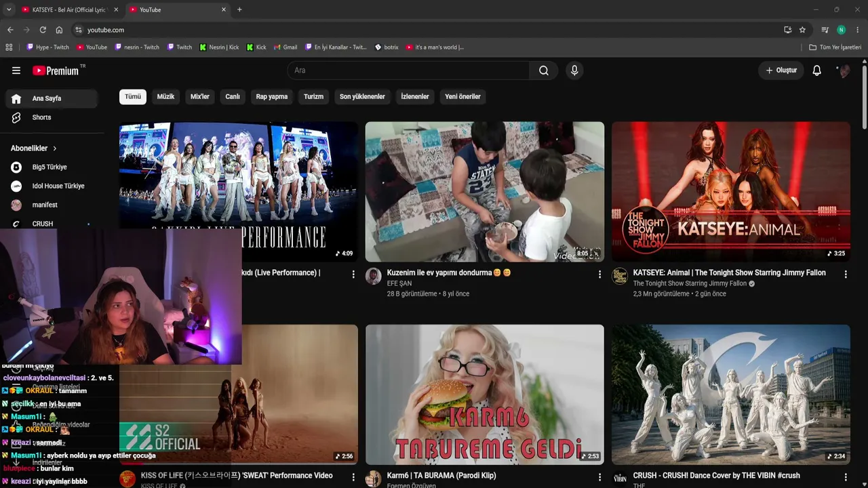Viewport: 868px width, 488px height.
Task: Open more options for KATSEYE: Animal video
Action: [x=846, y=274]
